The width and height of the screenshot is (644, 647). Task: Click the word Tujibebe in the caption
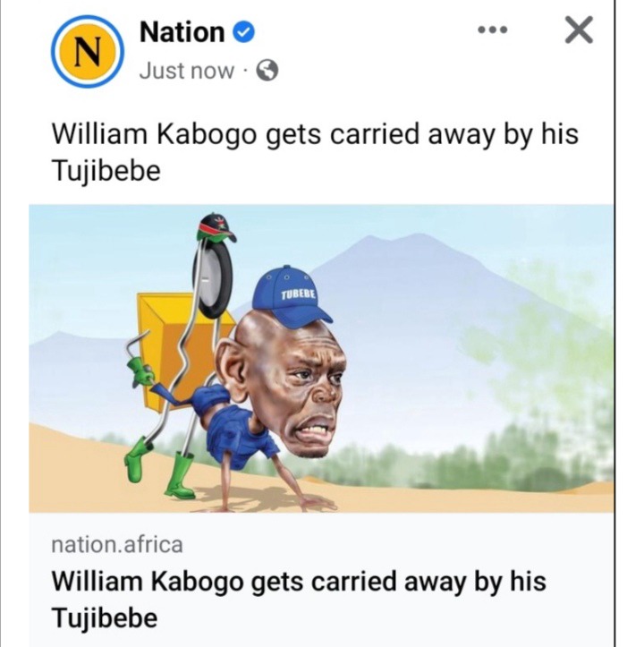pos(106,170)
